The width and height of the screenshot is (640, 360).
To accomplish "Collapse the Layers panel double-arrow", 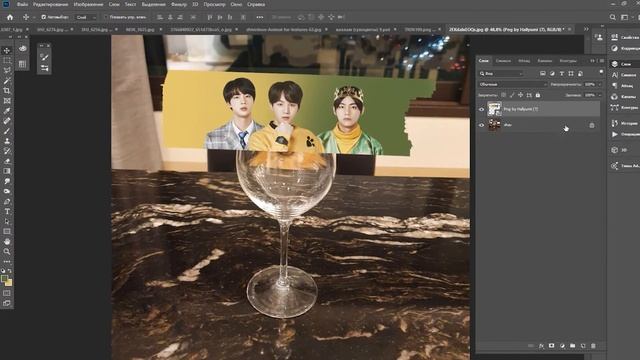I will coord(593,61).
